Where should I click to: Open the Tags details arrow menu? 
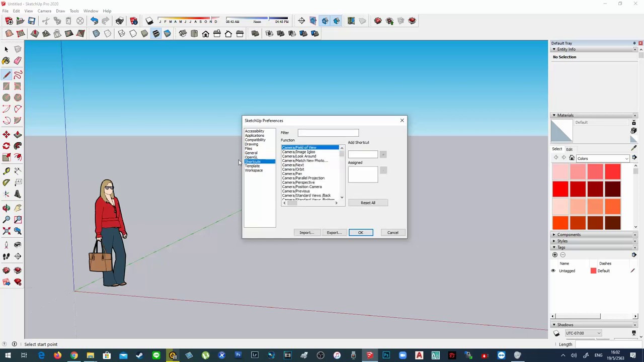click(x=634, y=255)
